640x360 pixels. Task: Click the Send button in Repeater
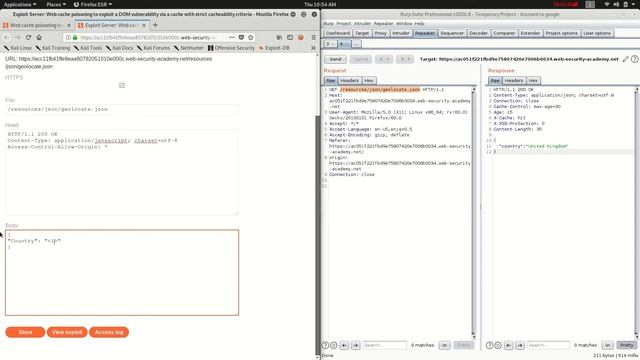point(336,59)
